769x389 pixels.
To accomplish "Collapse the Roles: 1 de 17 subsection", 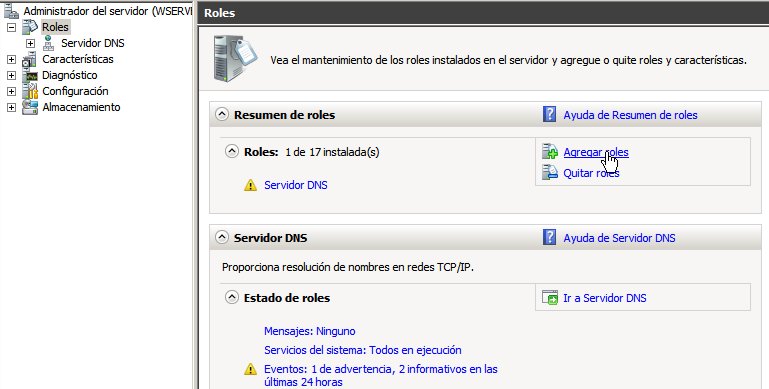I will tap(232, 152).
